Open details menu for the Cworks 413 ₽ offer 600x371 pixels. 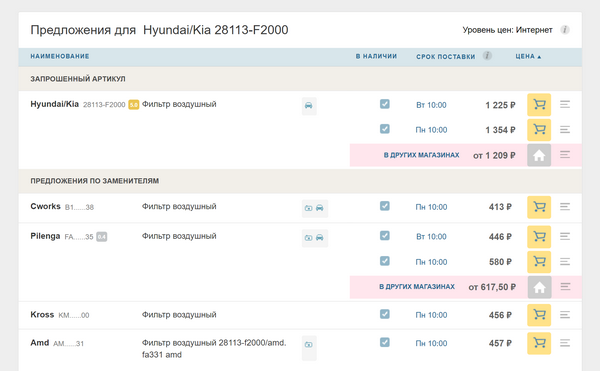click(565, 207)
